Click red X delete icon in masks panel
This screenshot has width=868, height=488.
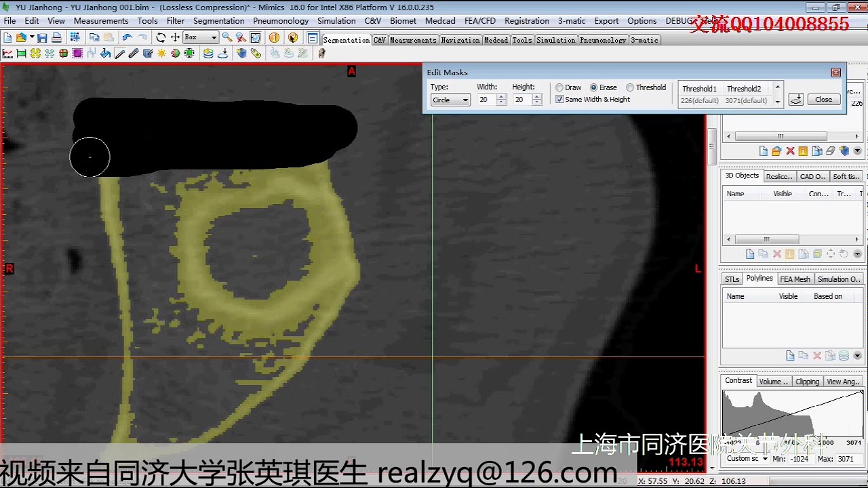[x=790, y=150]
